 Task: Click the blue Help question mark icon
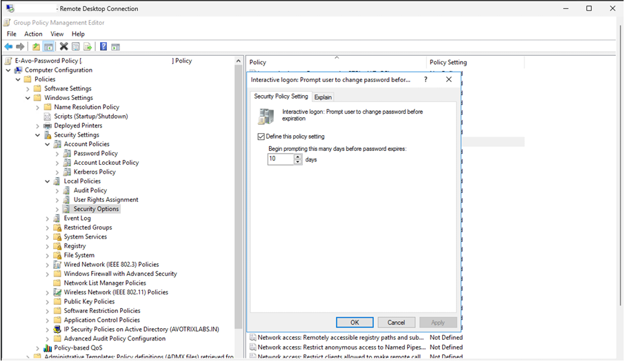(x=103, y=47)
